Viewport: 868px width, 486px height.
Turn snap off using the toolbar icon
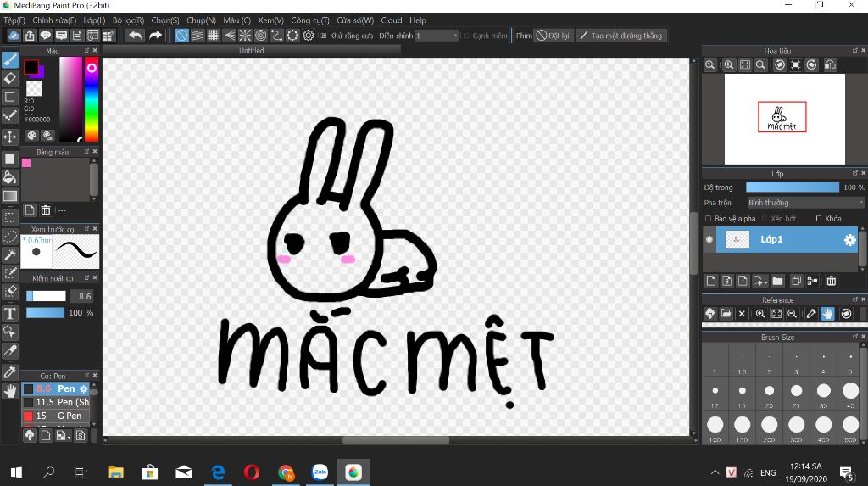181,36
